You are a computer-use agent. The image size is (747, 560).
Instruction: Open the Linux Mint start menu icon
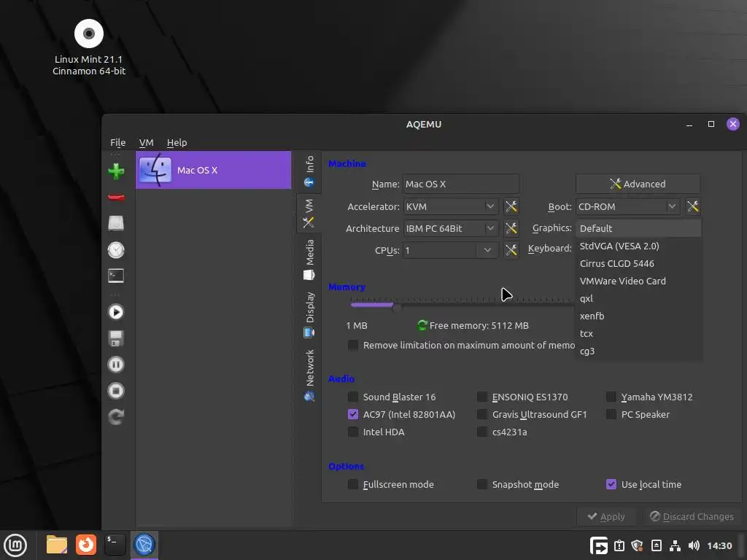(x=16, y=545)
